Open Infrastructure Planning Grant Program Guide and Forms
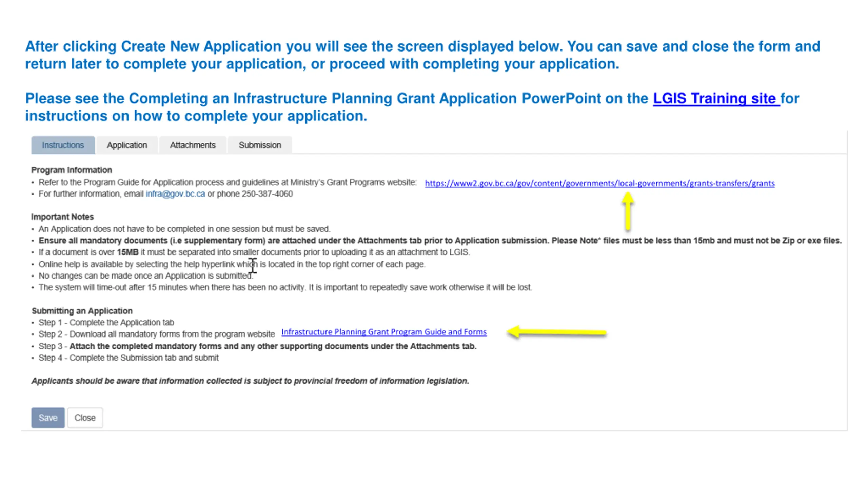The height and width of the screenshot is (488, 868). click(x=384, y=332)
